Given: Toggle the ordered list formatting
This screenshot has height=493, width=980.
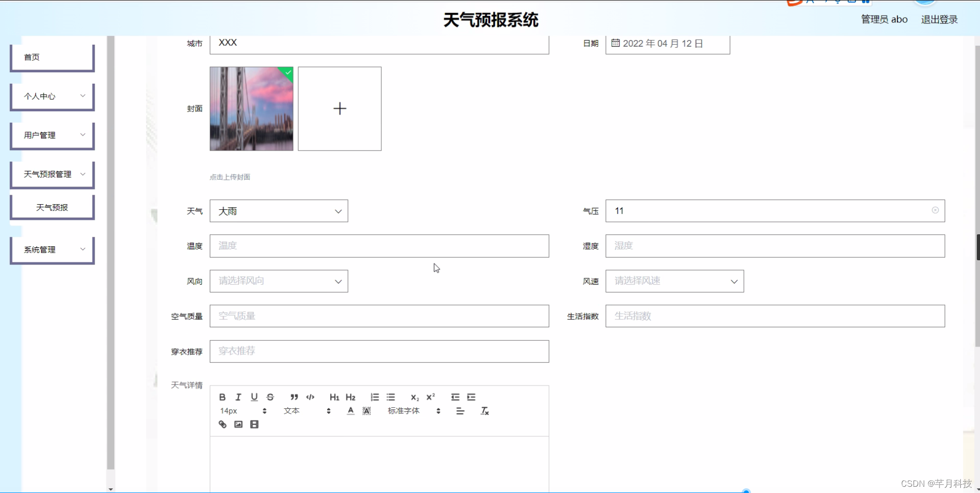Looking at the screenshot, I should 375,397.
